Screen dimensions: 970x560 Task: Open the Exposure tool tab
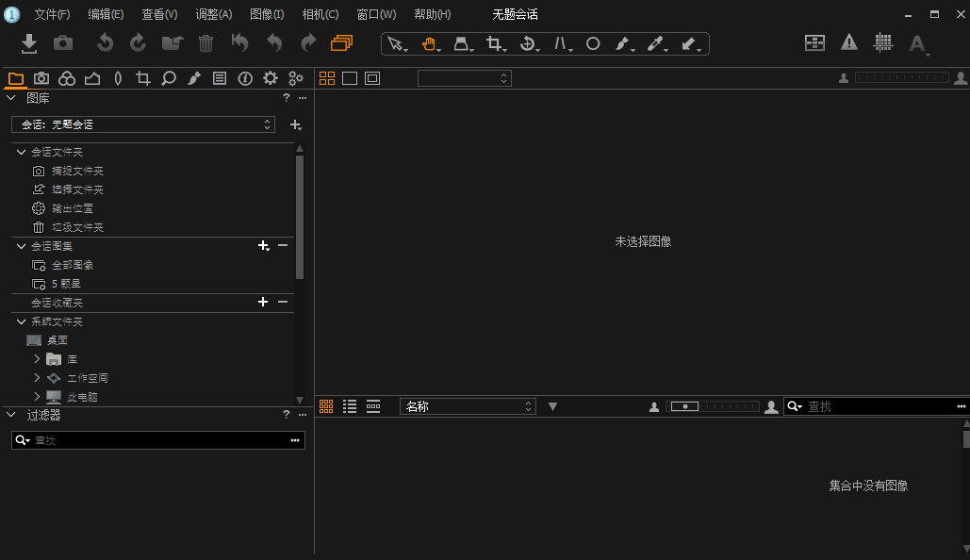click(x=92, y=78)
